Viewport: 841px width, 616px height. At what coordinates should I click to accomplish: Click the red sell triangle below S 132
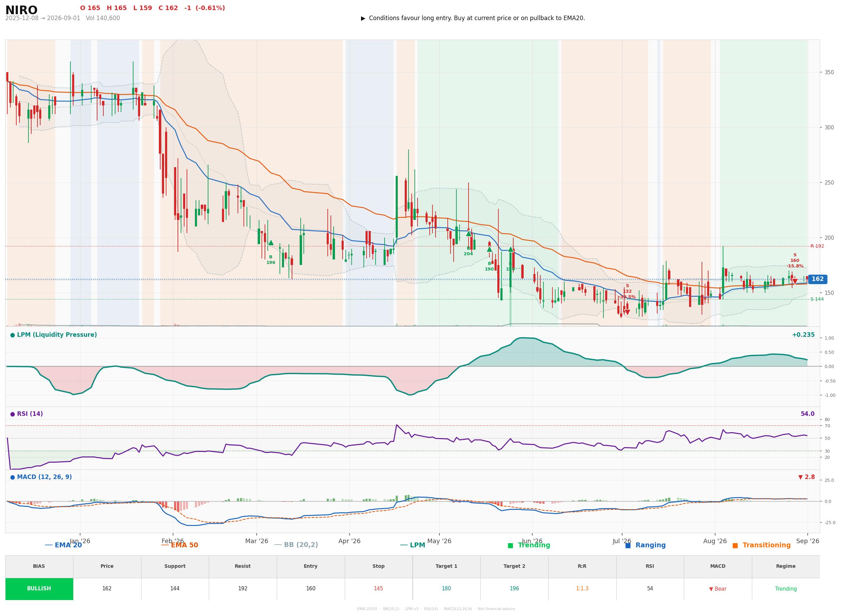627,312
